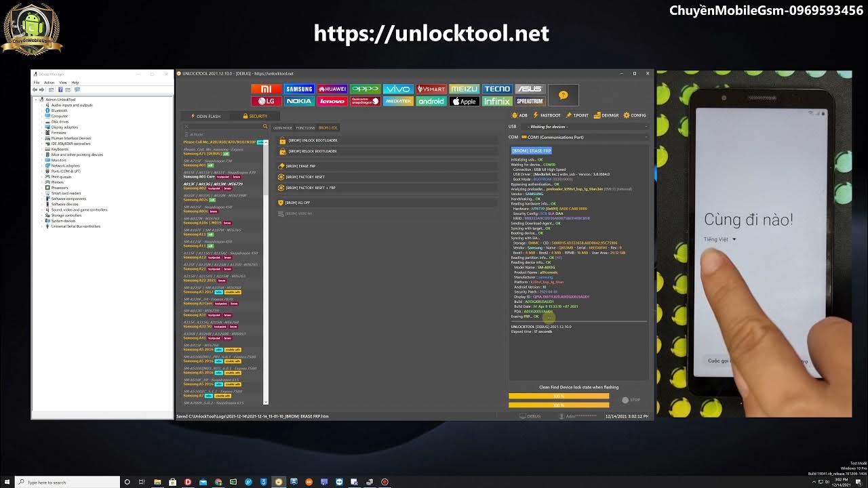This screenshot has width=868, height=488.
Task: Click the upper yellow progress bar
Action: coord(559,396)
